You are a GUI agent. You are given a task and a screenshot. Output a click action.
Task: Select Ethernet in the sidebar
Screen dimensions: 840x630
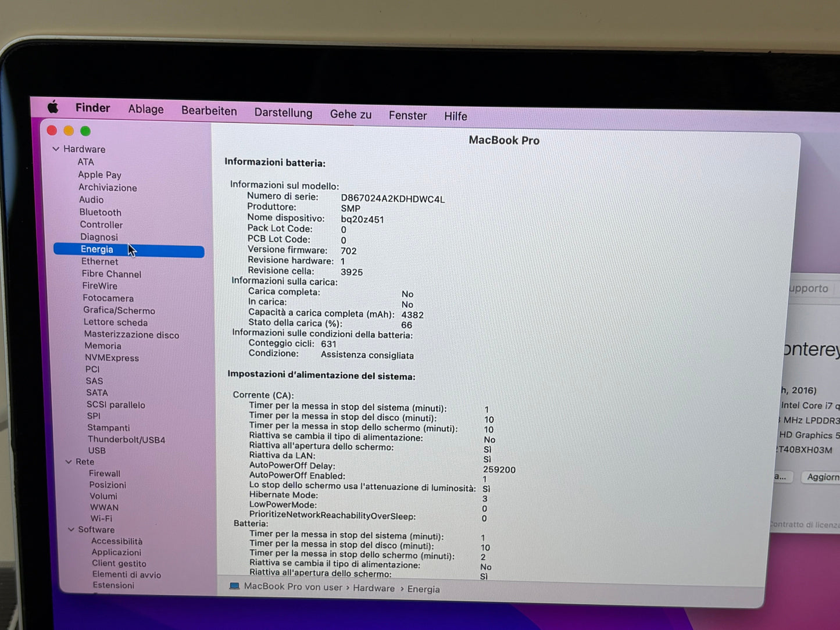click(100, 262)
